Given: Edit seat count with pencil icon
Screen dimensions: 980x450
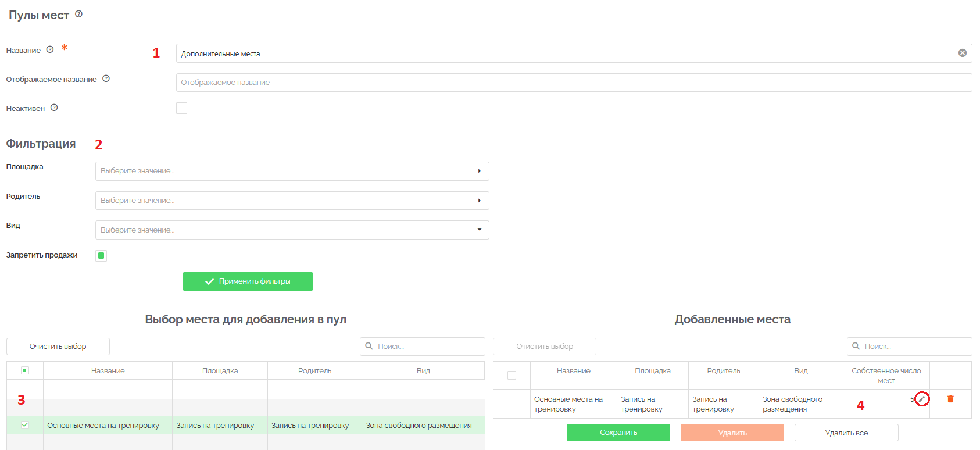Looking at the screenshot, I should (922, 399).
